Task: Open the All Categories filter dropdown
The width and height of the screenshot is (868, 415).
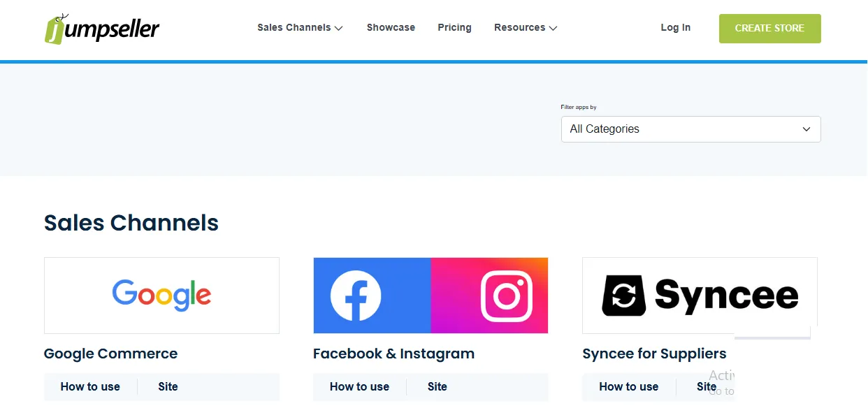Action: (x=690, y=129)
